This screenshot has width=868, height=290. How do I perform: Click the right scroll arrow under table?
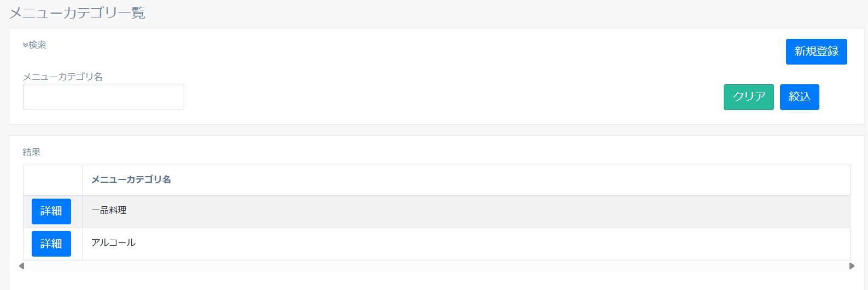pyautogui.click(x=852, y=266)
